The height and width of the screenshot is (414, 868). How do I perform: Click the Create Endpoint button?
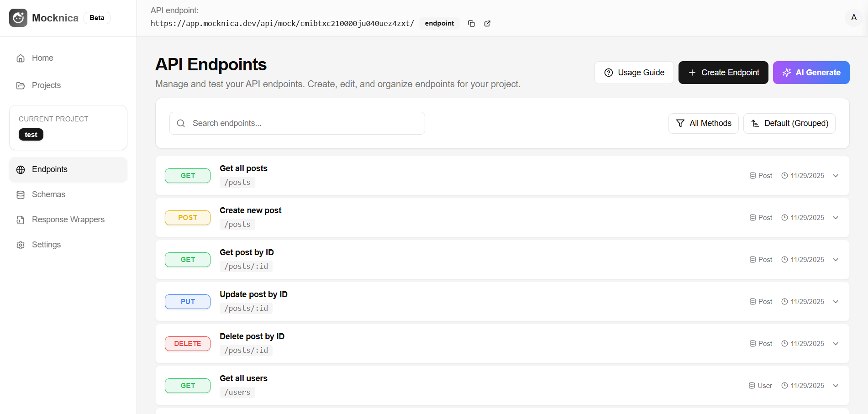(723, 72)
